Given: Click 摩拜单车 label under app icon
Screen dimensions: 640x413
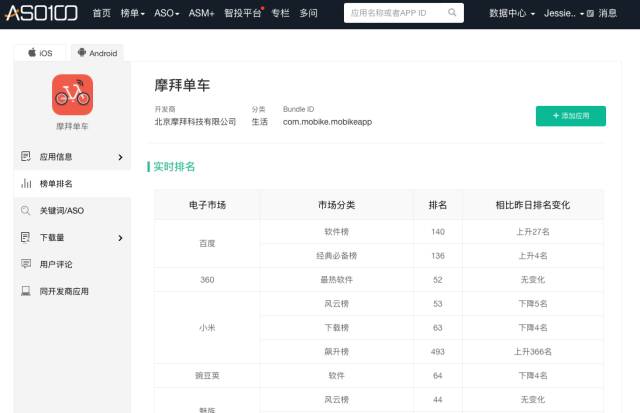Looking at the screenshot, I should pyautogui.click(x=72, y=127).
